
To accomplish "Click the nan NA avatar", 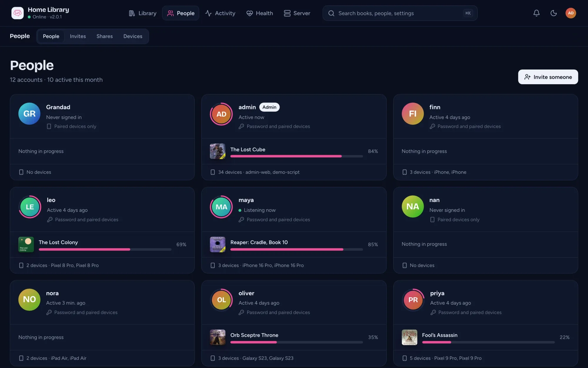I will click(x=412, y=206).
